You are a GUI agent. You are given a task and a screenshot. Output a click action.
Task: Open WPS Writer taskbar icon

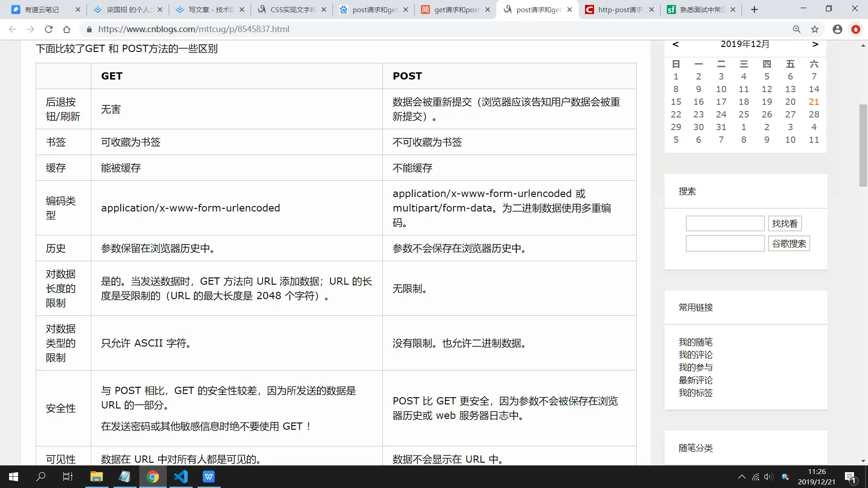209,477
